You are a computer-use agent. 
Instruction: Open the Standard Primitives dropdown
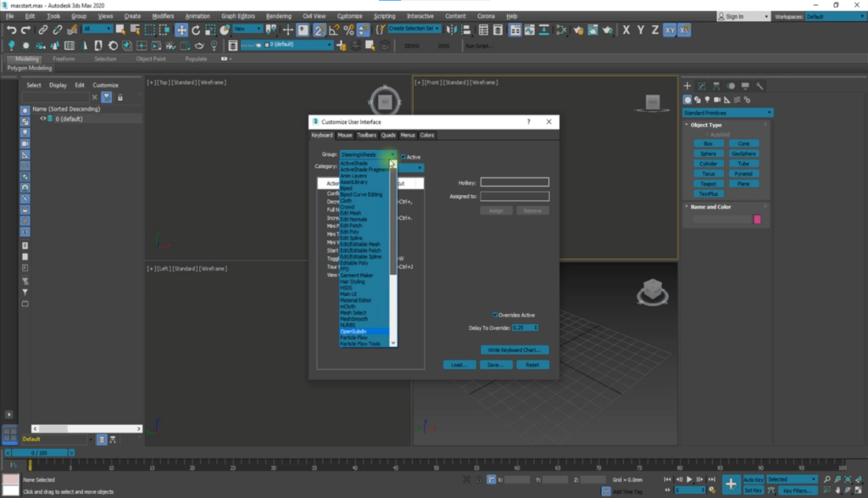(x=727, y=113)
